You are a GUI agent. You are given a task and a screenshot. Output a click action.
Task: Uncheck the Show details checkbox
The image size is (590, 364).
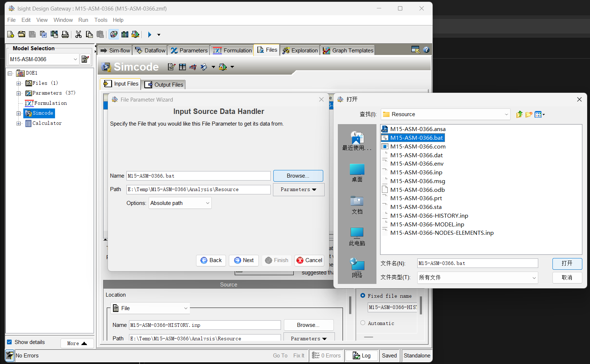coord(9,342)
